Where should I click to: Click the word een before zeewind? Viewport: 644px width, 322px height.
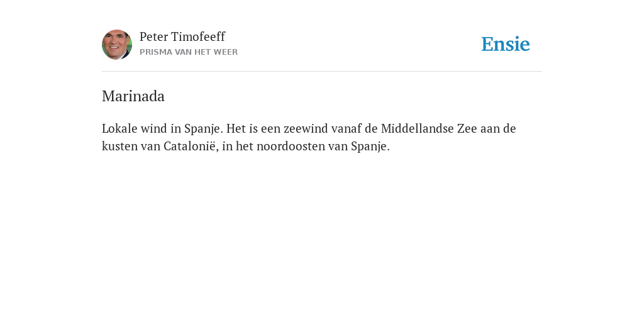270,128
